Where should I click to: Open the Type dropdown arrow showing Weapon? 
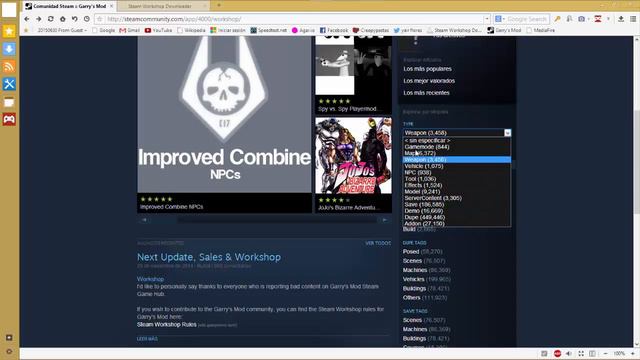pos(507,133)
